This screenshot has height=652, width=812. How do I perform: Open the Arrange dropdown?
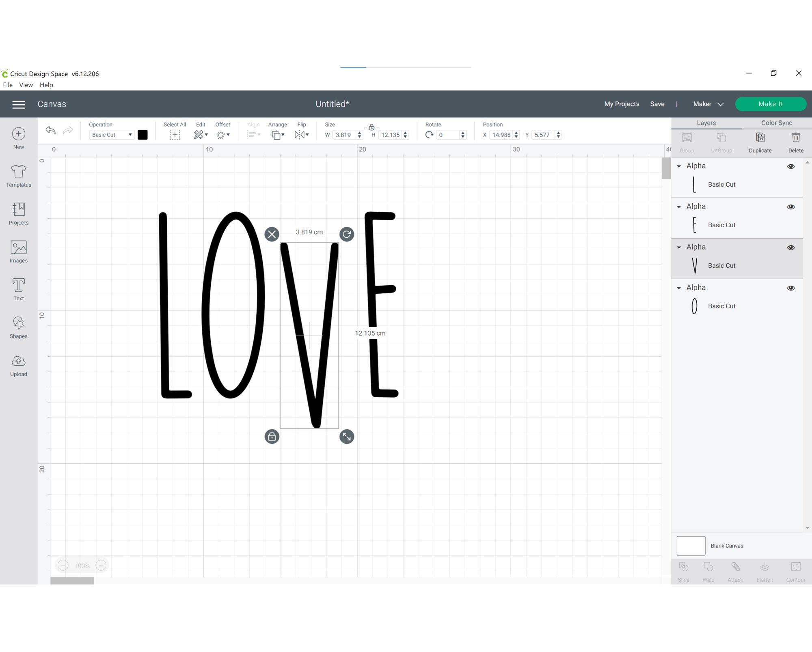pos(278,135)
